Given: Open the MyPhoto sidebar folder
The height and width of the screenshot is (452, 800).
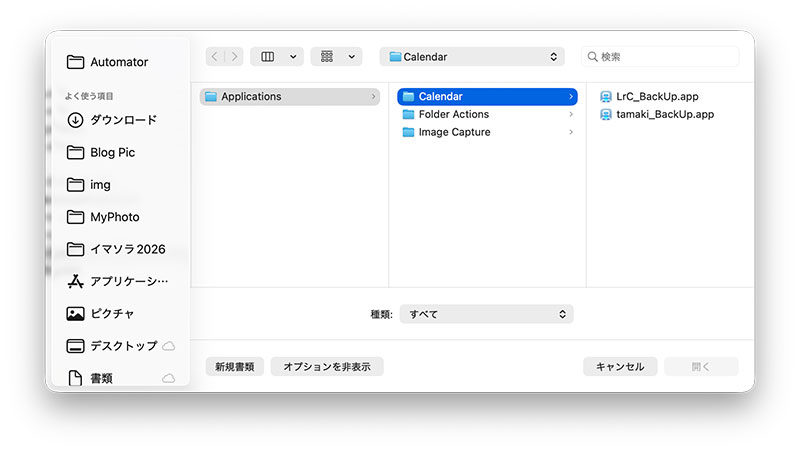Looking at the screenshot, I should [x=114, y=217].
